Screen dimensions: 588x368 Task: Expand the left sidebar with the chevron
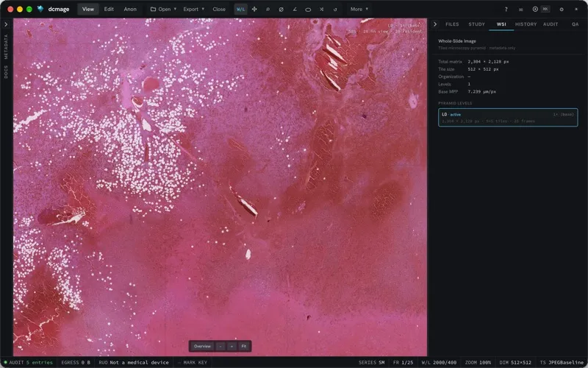(6, 24)
